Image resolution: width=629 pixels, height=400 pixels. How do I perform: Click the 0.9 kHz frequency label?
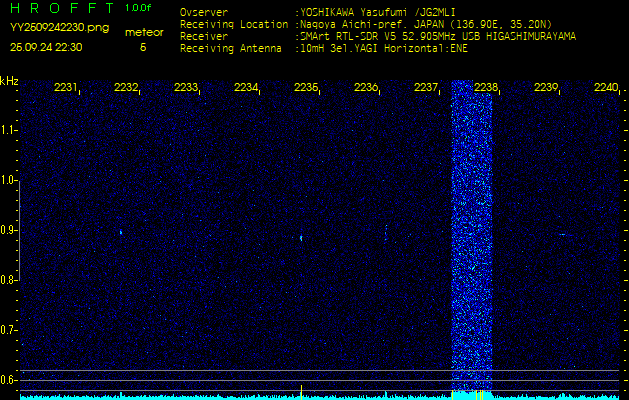point(8,230)
